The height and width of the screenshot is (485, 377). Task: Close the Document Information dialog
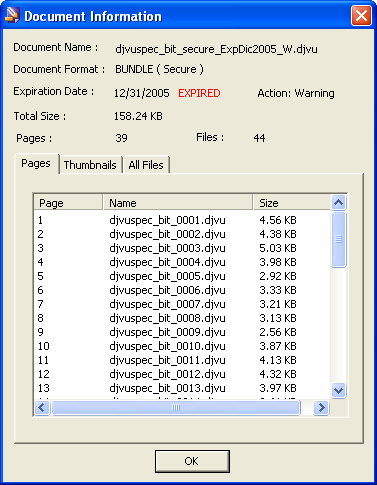coord(361,16)
